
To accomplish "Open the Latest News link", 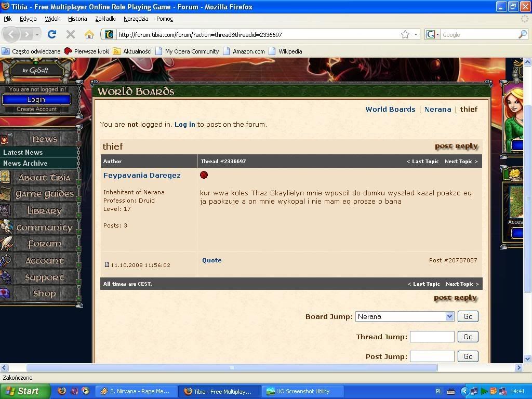I will (x=23, y=152).
